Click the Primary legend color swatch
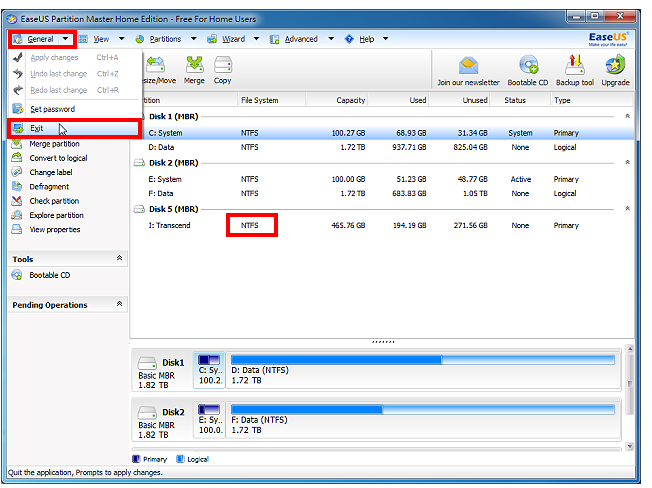The image size is (652, 488). [136, 459]
